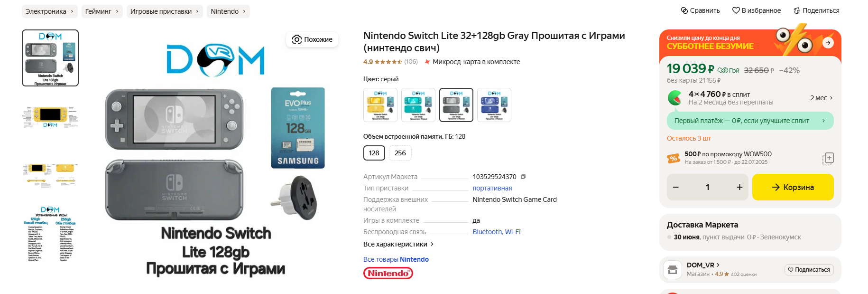Open the split payment term selector (2 мес)

click(821, 98)
